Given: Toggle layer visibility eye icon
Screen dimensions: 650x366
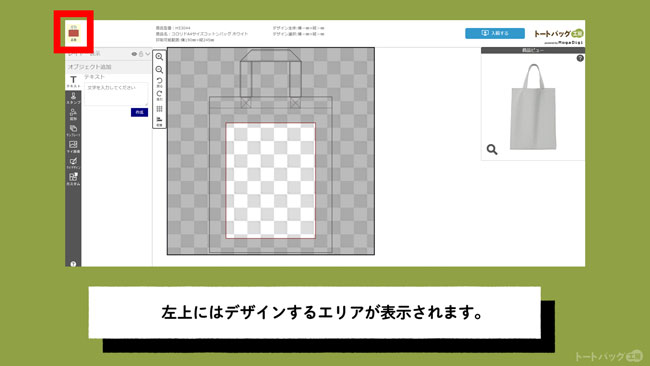Looking at the screenshot, I should 134,54.
